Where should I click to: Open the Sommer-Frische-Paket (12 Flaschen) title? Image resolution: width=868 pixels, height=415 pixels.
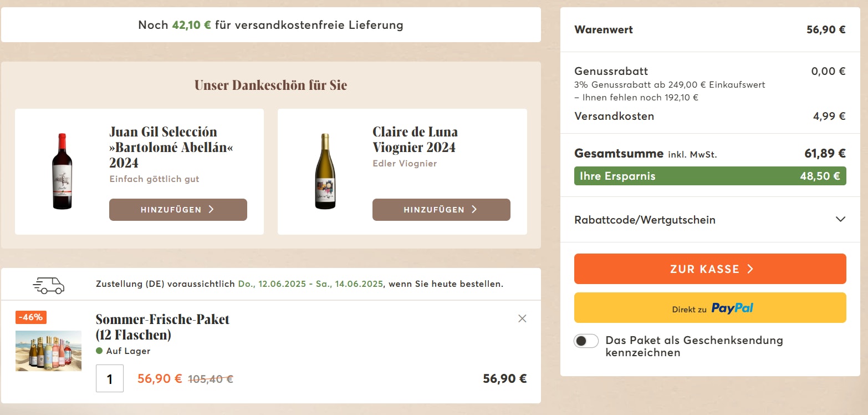pyautogui.click(x=162, y=327)
